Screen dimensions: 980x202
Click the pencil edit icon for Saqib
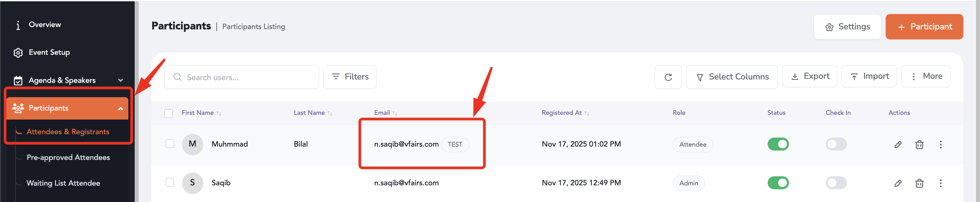897,183
